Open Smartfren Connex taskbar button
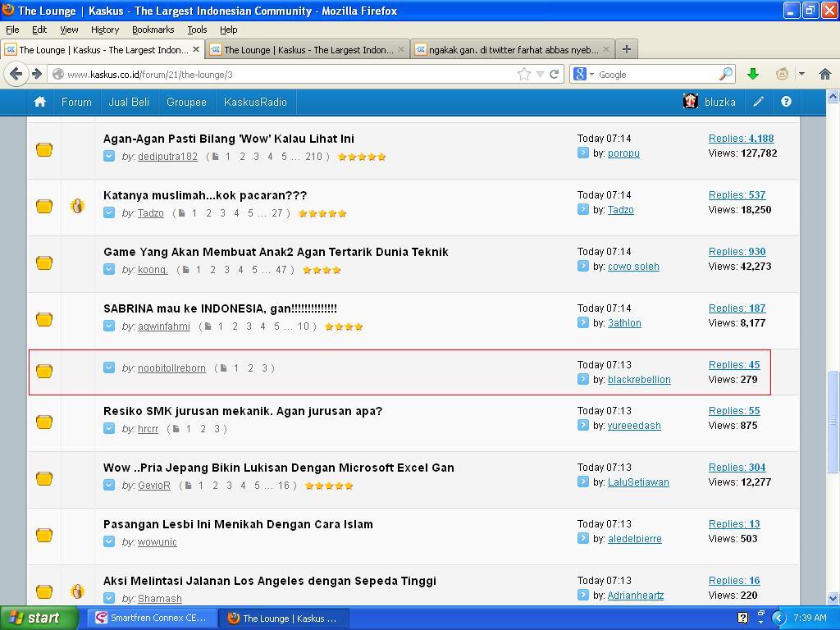This screenshot has height=630, width=840. coord(152,618)
